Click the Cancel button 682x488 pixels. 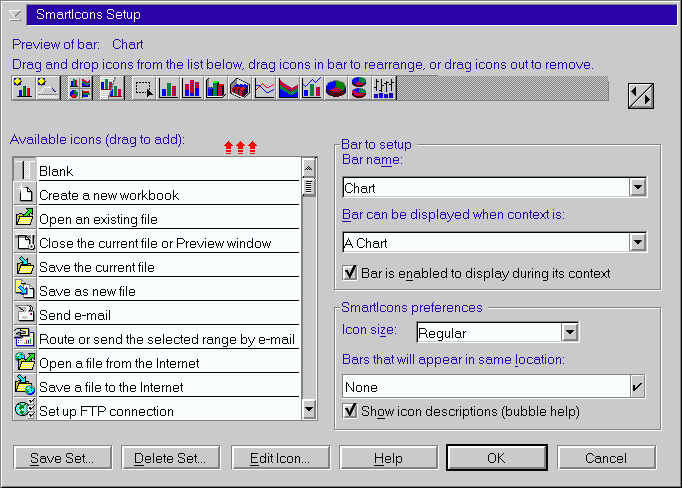point(606,458)
